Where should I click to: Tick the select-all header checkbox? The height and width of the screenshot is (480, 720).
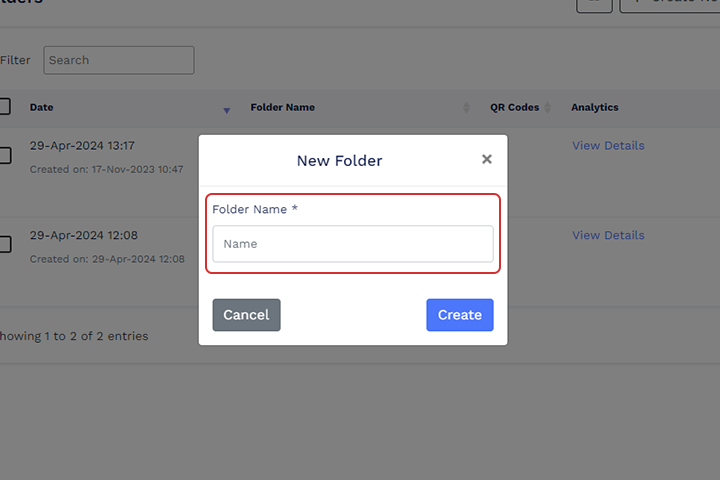[4, 107]
